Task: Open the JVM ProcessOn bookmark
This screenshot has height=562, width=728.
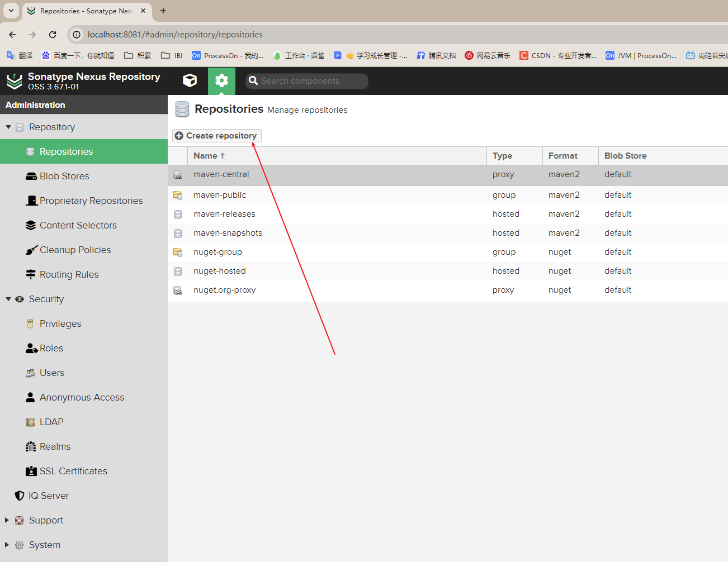Action: tap(641, 55)
